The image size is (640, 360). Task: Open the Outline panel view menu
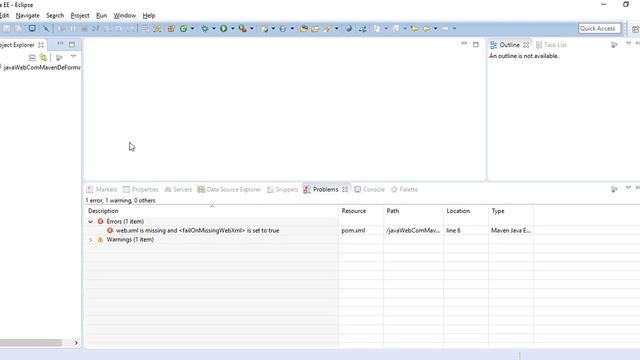click(629, 44)
